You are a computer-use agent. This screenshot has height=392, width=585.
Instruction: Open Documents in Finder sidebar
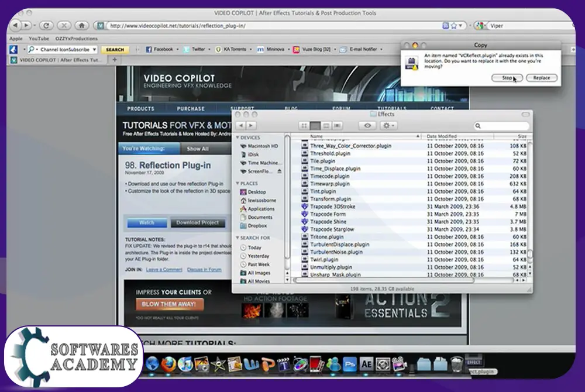pyautogui.click(x=256, y=218)
